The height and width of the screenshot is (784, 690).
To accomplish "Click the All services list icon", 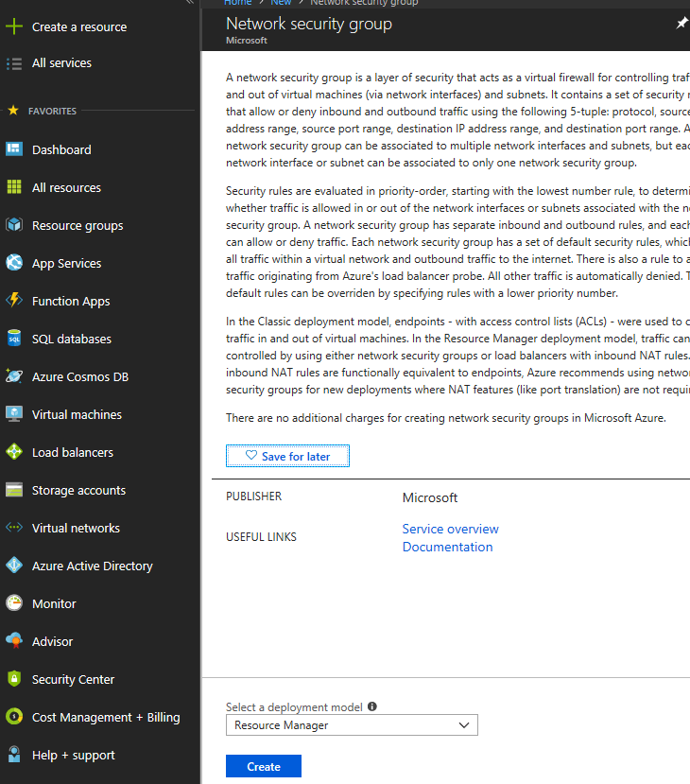I will tap(14, 63).
